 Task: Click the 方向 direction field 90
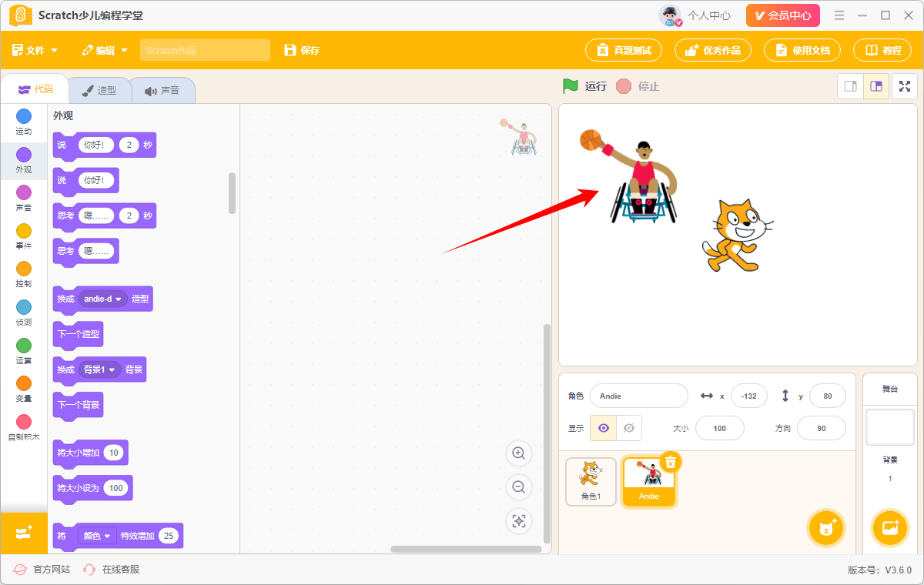[x=822, y=428]
